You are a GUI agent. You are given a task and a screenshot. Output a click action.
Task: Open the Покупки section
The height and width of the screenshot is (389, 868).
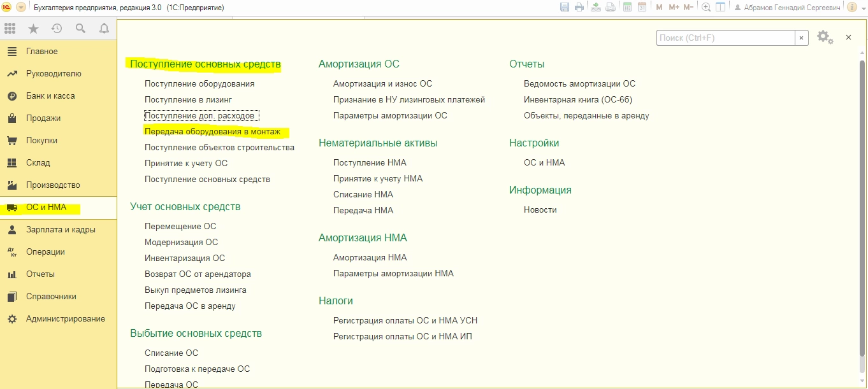tap(59, 140)
